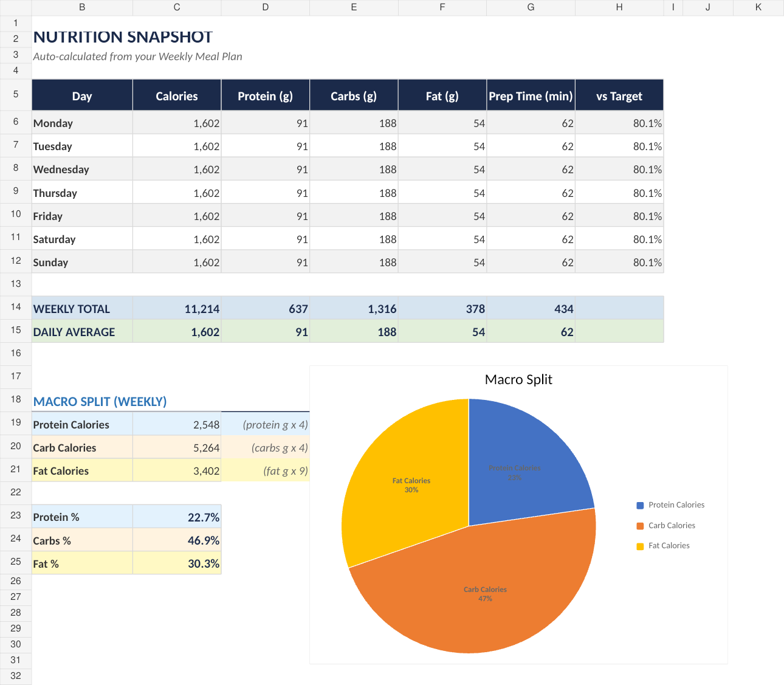
Task: Click the Prep Time (min) header
Action: 531,95
